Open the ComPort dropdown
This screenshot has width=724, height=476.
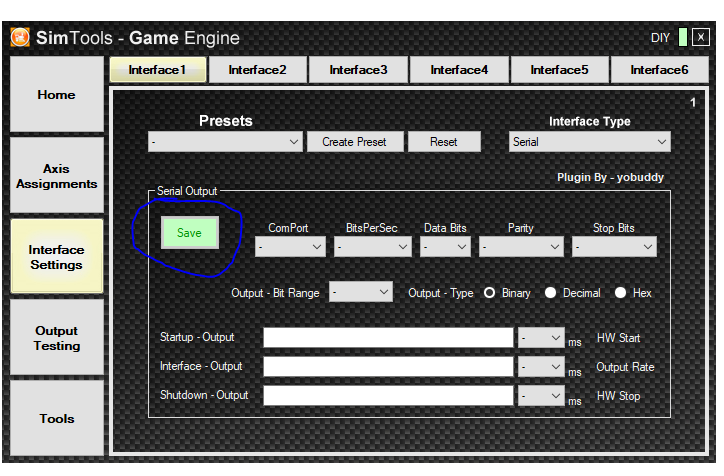point(291,246)
